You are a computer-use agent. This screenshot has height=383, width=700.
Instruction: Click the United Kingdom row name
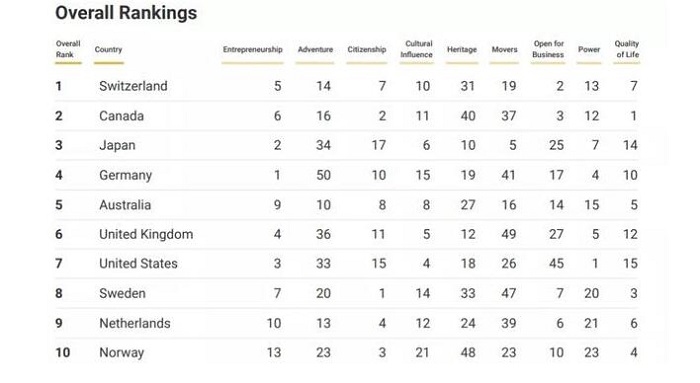tap(146, 234)
